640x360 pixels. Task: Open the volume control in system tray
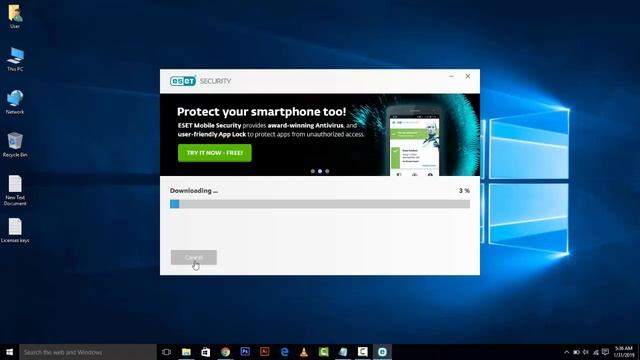(x=586, y=352)
